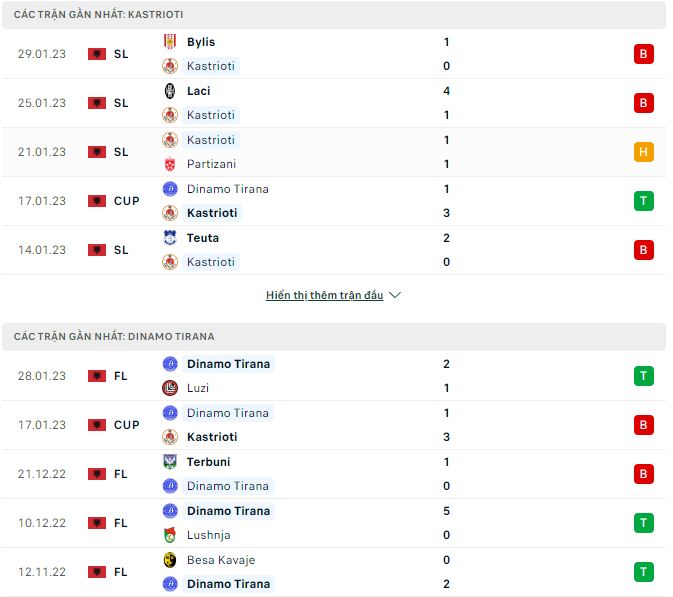Screen dimensions: 673x597
Task: Click green T badge for 10.12.22 match
Action: [x=643, y=523]
